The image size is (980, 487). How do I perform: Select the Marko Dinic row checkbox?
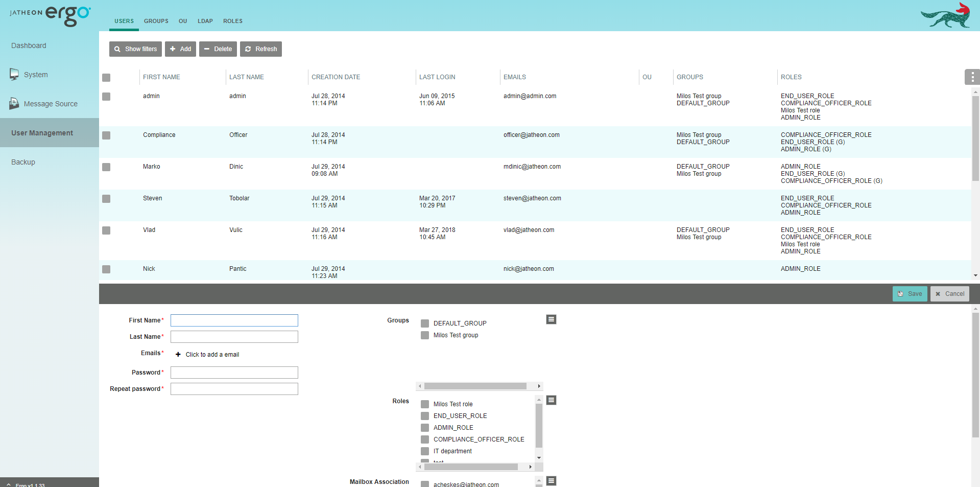106,167
